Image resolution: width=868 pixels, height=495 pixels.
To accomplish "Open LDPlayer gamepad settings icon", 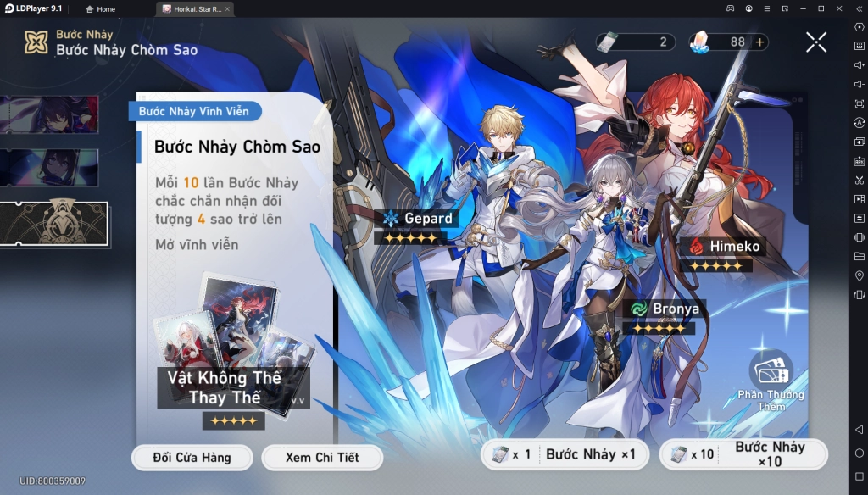I will click(x=730, y=8).
